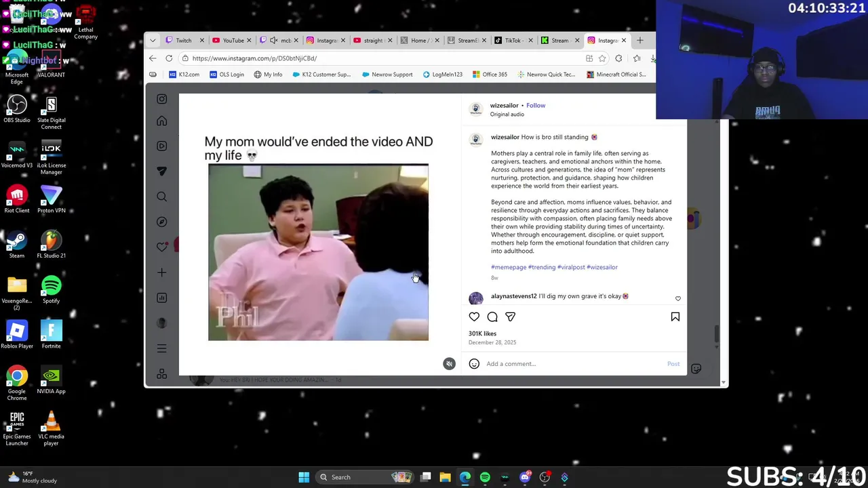Share the post with send icon
This screenshot has width=868, height=488.
[510, 317]
